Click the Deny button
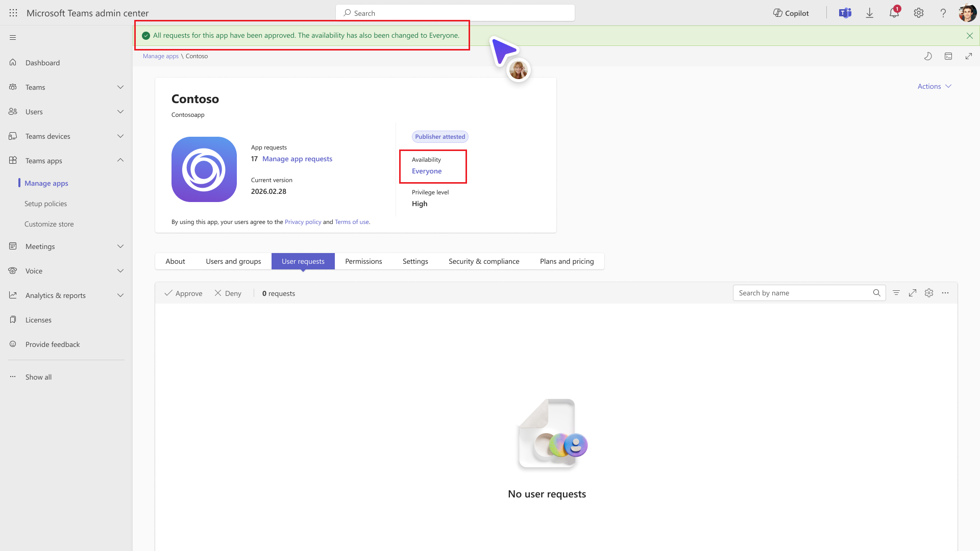 point(228,293)
